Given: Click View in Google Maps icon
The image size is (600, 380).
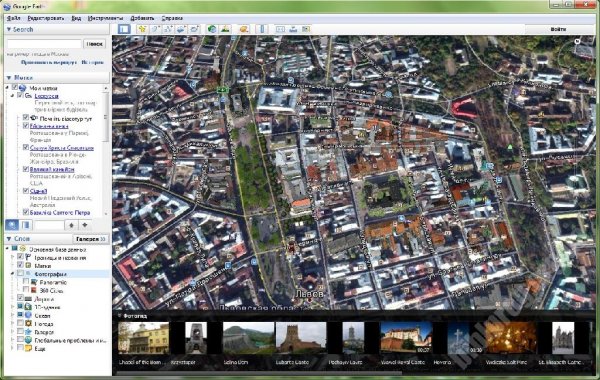Looking at the screenshot, I should (x=307, y=29).
